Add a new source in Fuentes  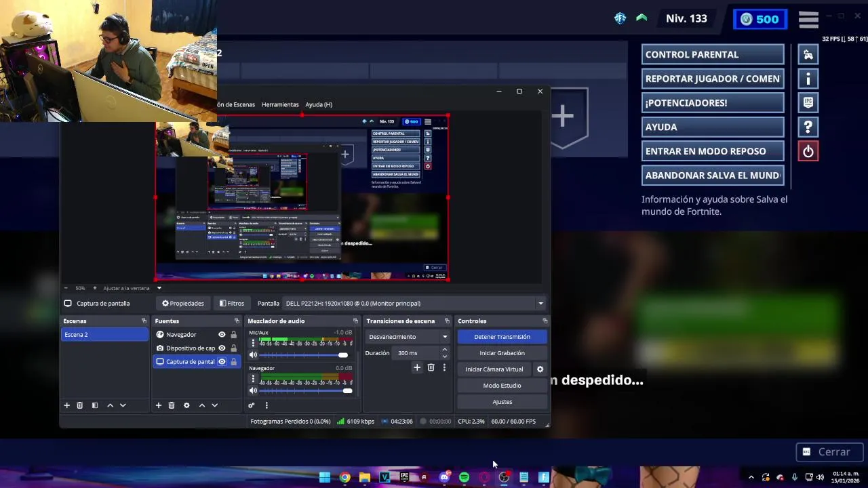(x=158, y=405)
